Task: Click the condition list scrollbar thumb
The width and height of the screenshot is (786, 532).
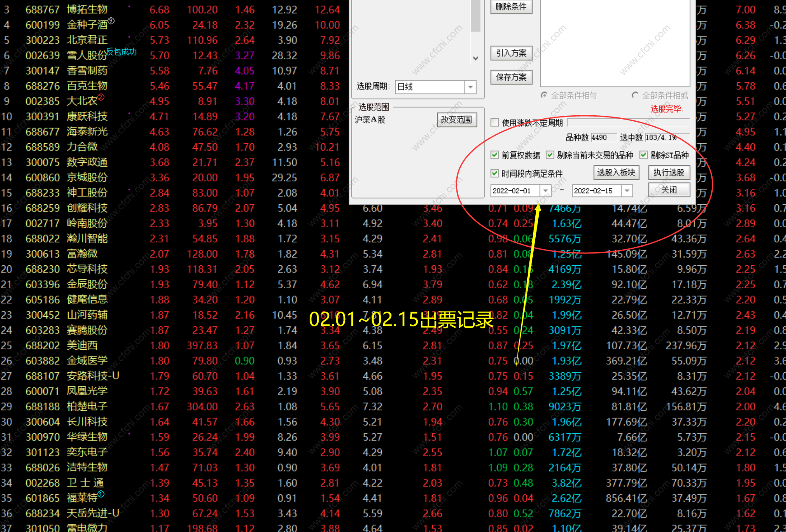Action: (x=476, y=16)
